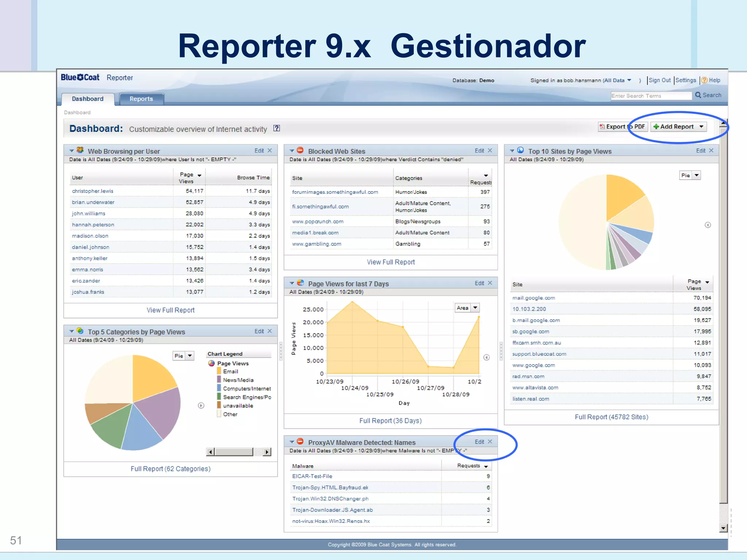Click the ProxyAV Malware Detected red icon
The height and width of the screenshot is (560, 747).
300,442
